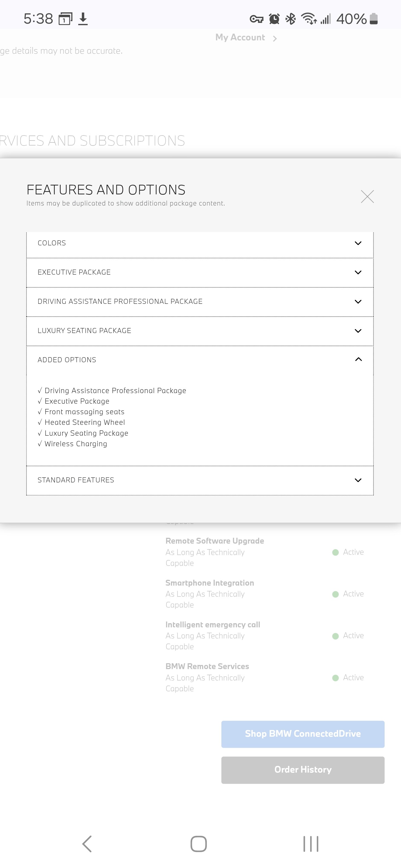Screen dimensions: 401x868
Task: Close the Features and Options dialog
Action: click(x=367, y=196)
